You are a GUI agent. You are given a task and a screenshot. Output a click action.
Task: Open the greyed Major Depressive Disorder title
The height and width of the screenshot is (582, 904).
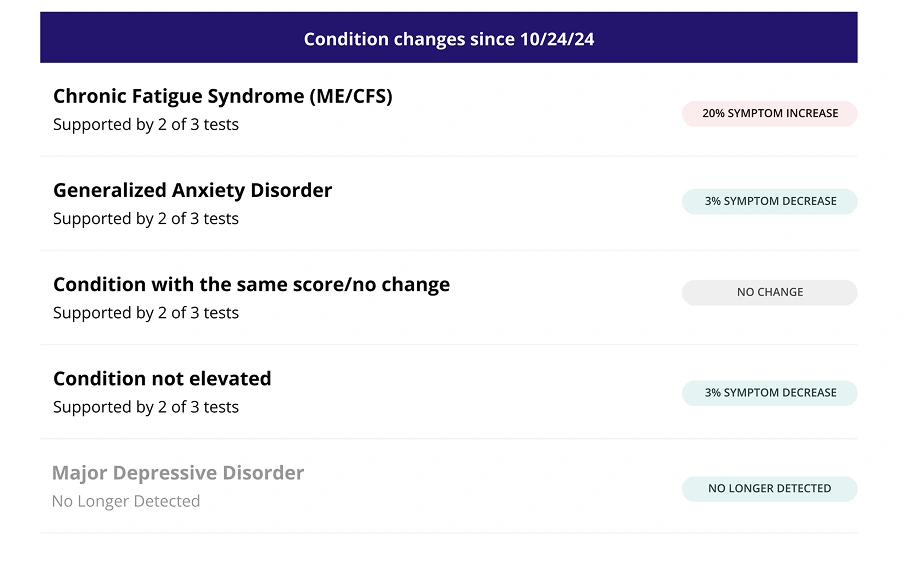point(178,473)
